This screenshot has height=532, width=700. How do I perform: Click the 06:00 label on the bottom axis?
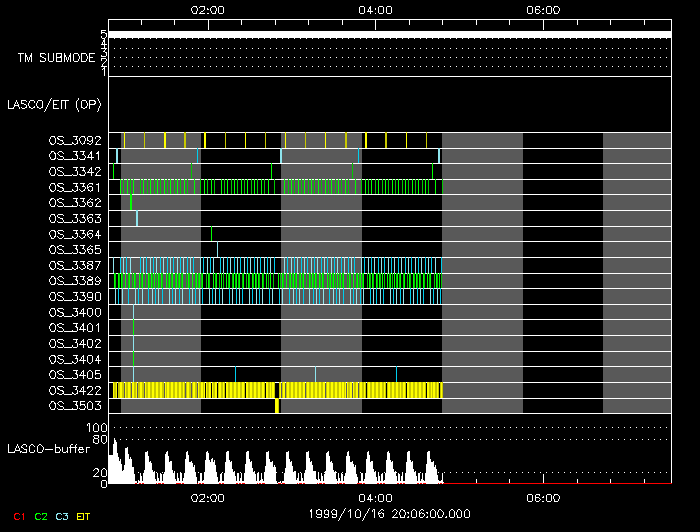541,498
